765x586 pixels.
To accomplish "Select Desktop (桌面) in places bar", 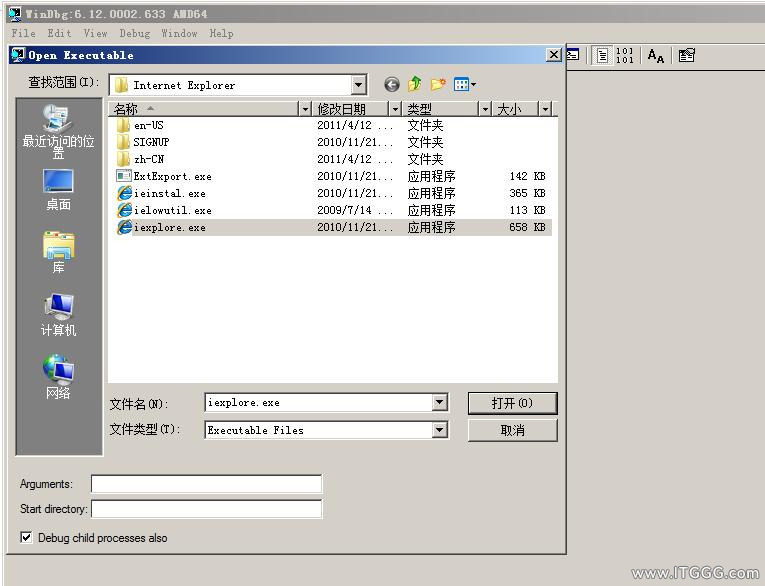I will 58,189.
